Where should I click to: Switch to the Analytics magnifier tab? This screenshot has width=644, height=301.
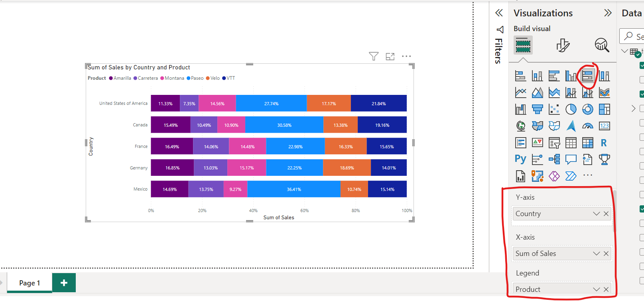pyautogui.click(x=602, y=45)
